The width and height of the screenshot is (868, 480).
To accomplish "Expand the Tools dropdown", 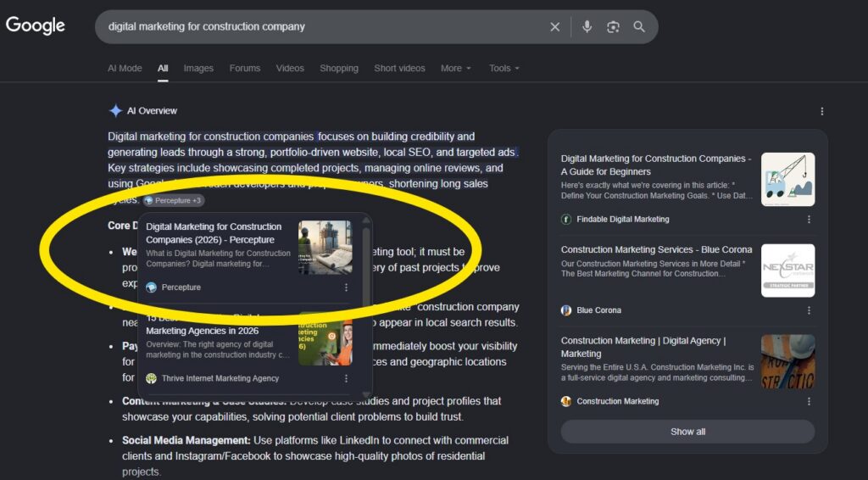I will click(504, 68).
